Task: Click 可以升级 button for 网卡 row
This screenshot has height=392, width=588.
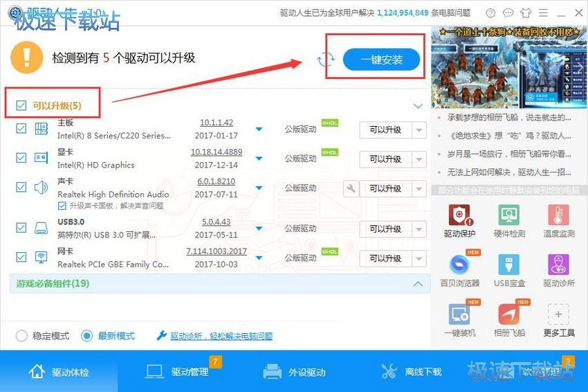Action: coord(385,258)
